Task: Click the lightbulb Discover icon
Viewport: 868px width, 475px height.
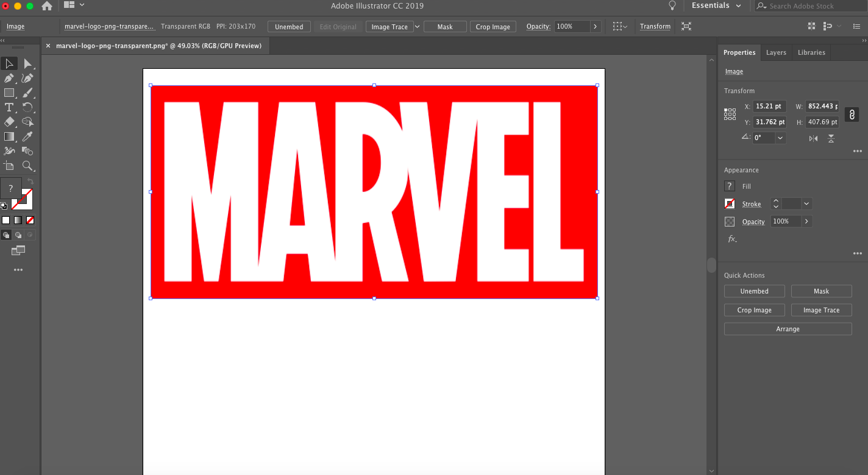Action: [672, 6]
